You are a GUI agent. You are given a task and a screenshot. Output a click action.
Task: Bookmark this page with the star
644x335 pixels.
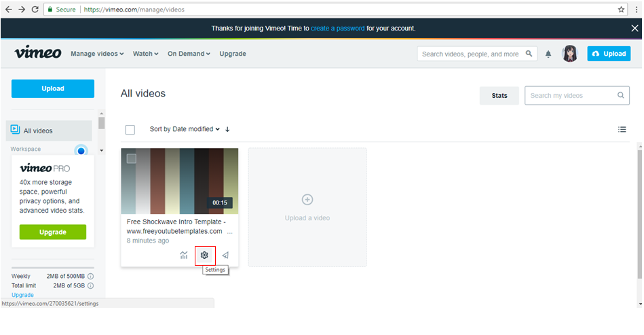tap(621, 10)
